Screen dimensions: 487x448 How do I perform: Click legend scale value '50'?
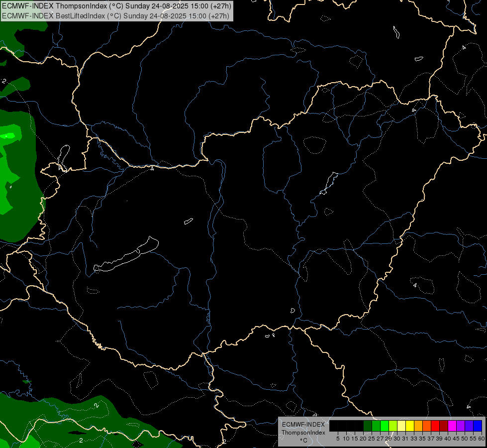[x=465, y=439]
